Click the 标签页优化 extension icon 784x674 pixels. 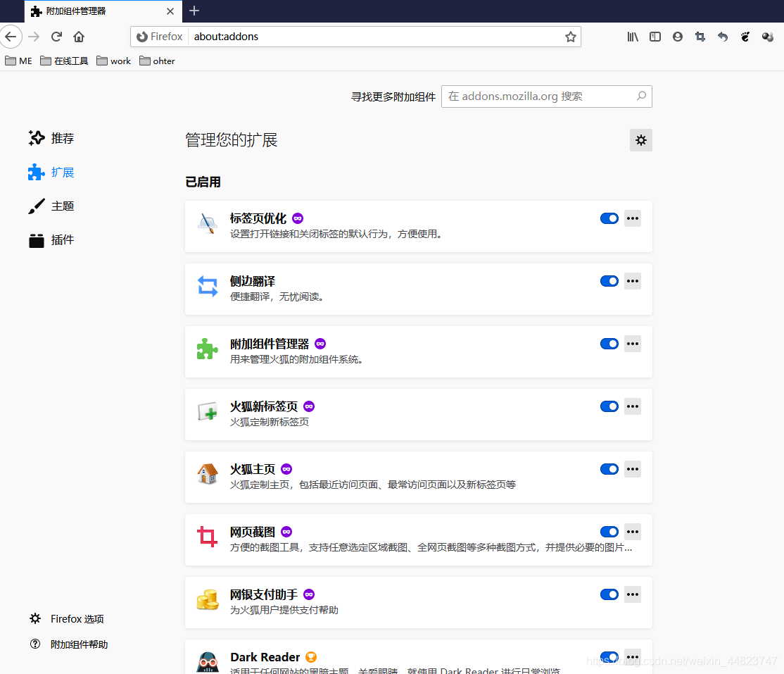click(208, 224)
